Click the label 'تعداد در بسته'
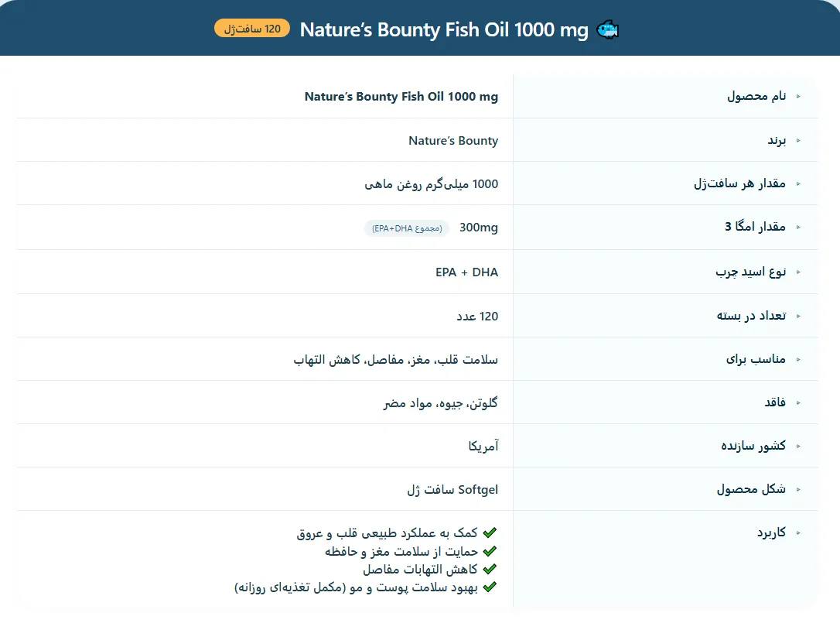Screen dimensions: 840x630 [x=752, y=316]
